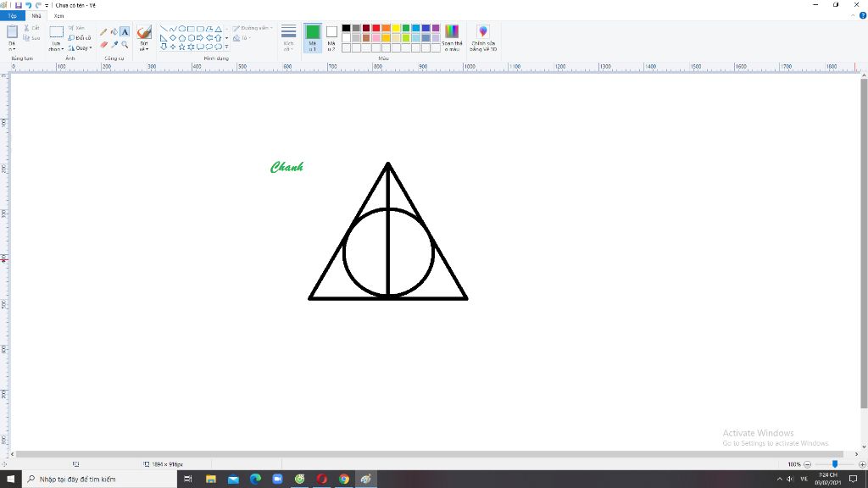
Task: Choose the Right triangle shape
Action: 164,37
